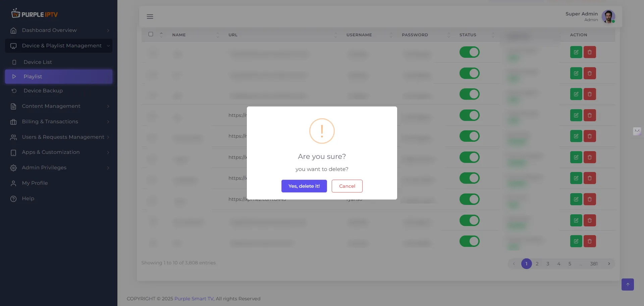This screenshot has height=306, width=644.
Task: Click the Super Admin avatar picture
Action: (x=608, y=16)
